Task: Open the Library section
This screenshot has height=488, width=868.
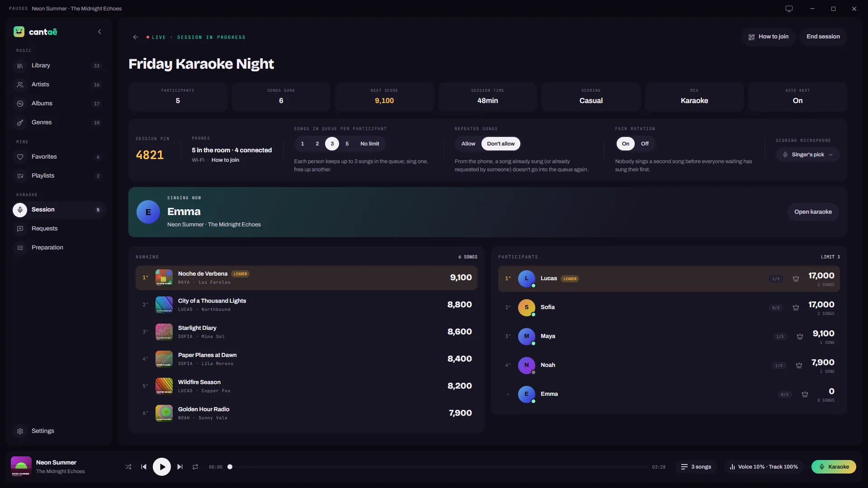Action: (x=59, y=66)
